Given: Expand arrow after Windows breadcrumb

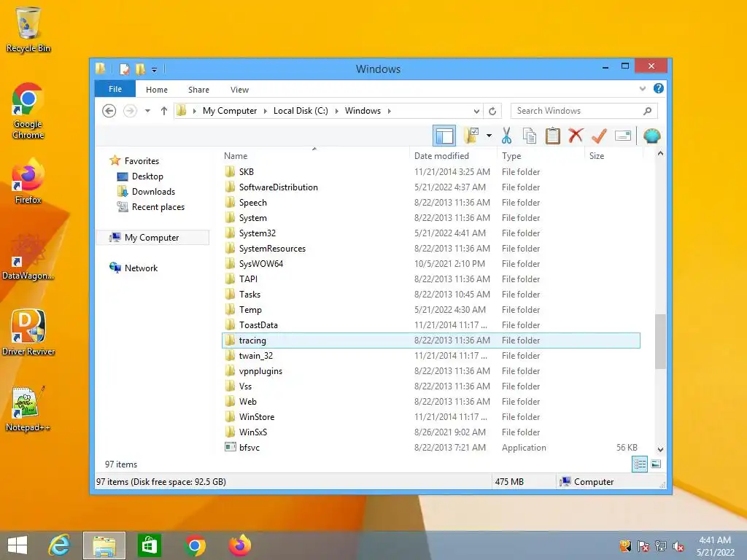Looking at the screenshot, I should tap(390, 111).
